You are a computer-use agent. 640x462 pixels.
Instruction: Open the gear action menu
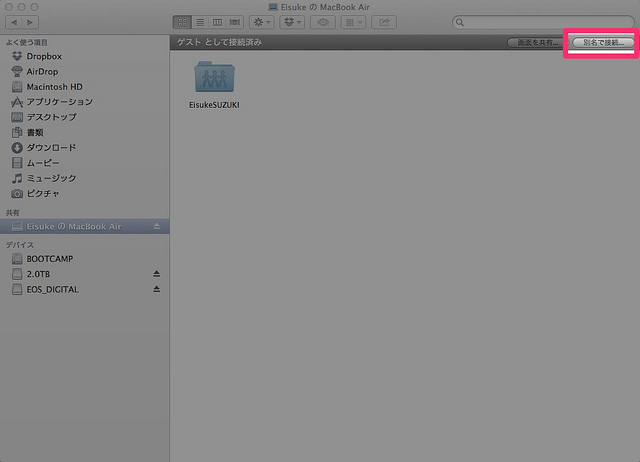pos(262,22)
